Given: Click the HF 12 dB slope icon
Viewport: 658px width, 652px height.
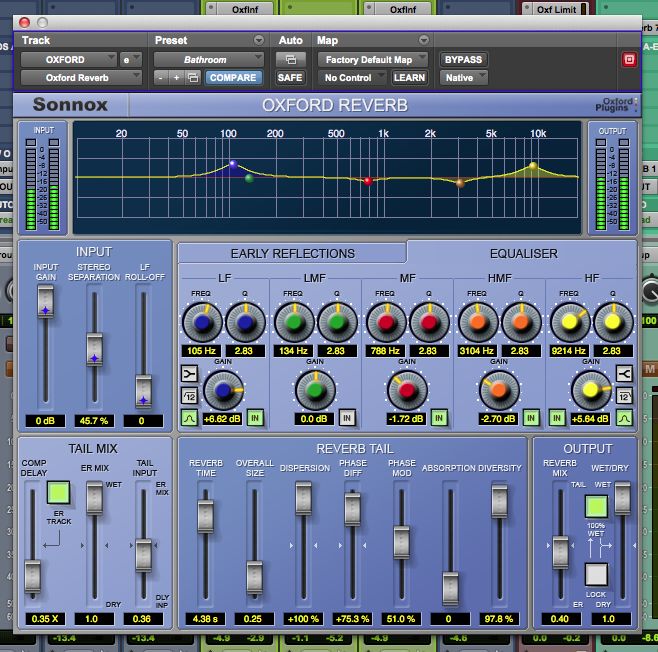Looking at the screenshot, I should coord(624,396).
